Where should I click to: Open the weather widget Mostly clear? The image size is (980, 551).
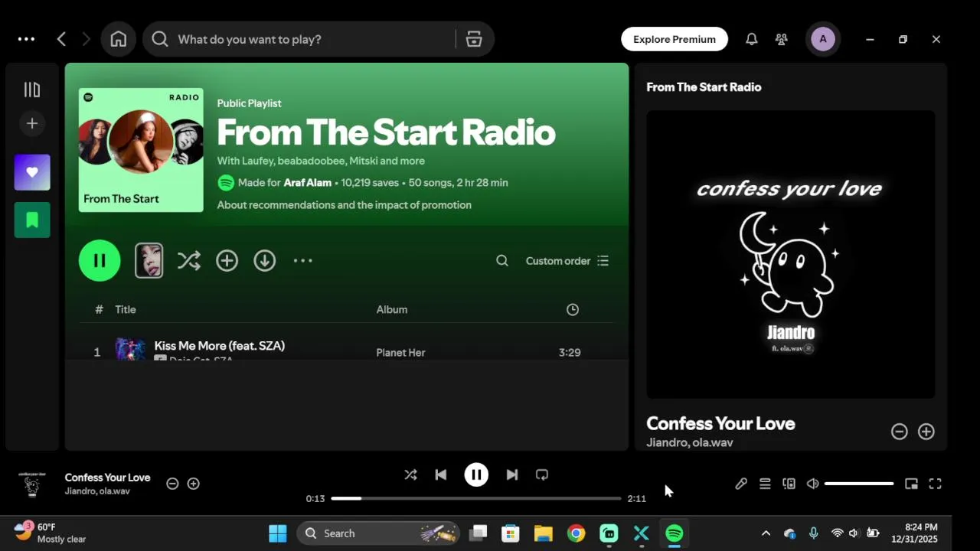pyautogui.click(x=51, y=533)
